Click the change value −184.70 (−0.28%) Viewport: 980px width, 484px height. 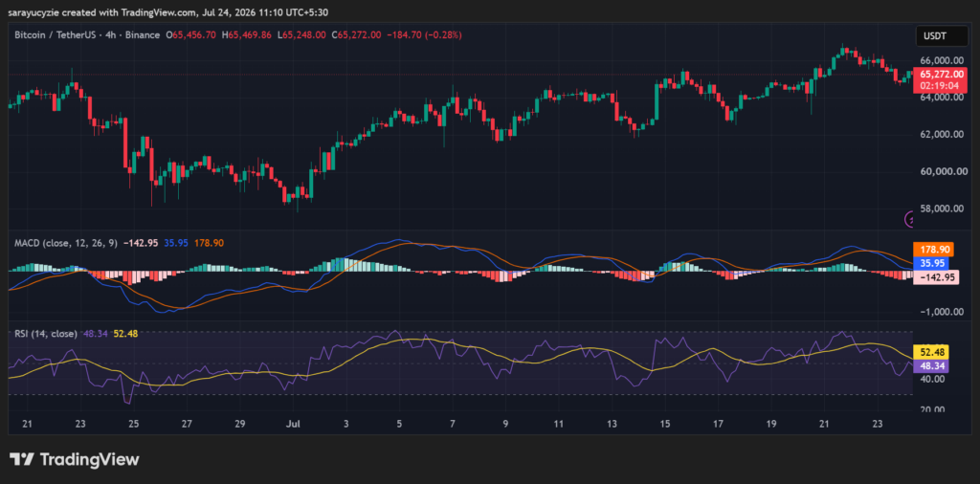pyautogui.click(x=424, y=35)
